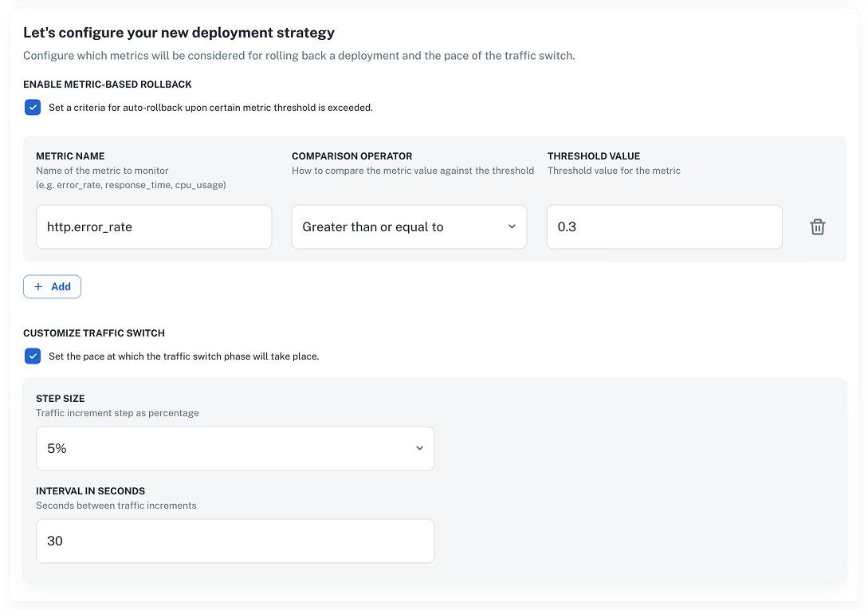Screen dimensions: 868x610
Task: Click 'Set the pace' traffic switch label text
Action: click(x=183, y=356)
